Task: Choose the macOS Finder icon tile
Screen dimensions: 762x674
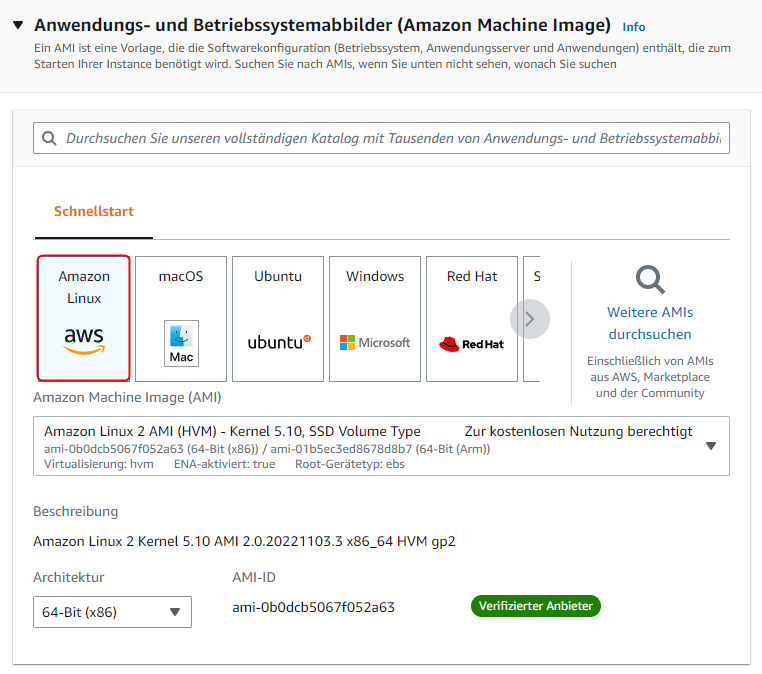Action: point(181,318)
